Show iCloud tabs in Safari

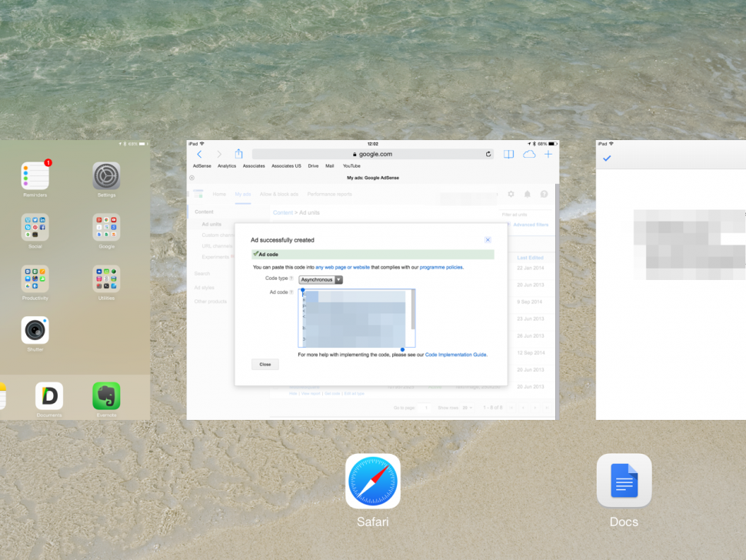(x=529, y=154)
